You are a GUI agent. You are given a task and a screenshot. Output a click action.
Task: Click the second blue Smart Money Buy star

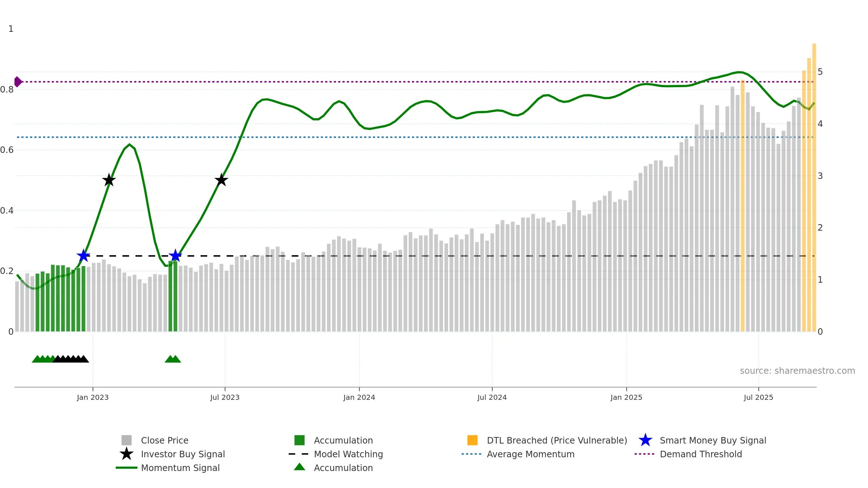175,256
